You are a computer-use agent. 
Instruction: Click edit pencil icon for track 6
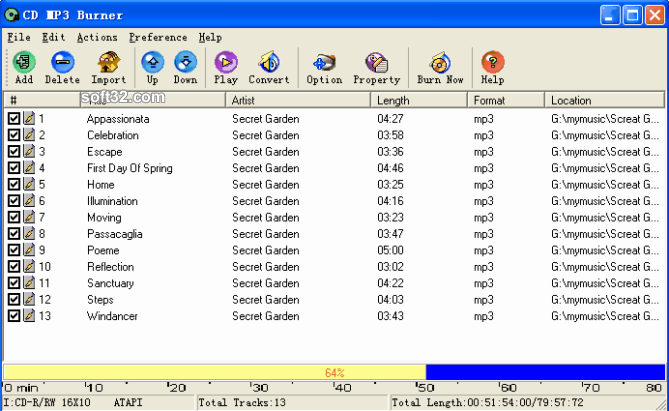pyautogui.click(x=29, y=201)
